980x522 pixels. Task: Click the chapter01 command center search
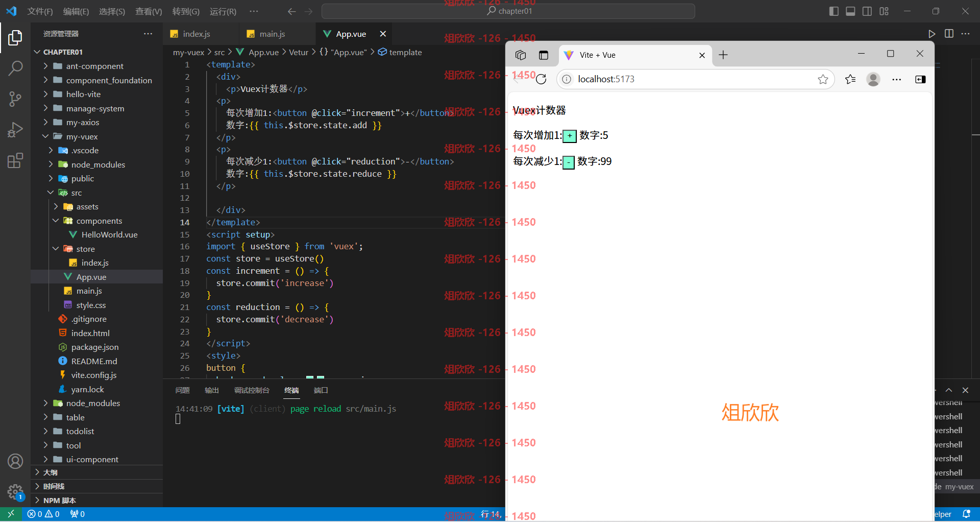(508, 11)
